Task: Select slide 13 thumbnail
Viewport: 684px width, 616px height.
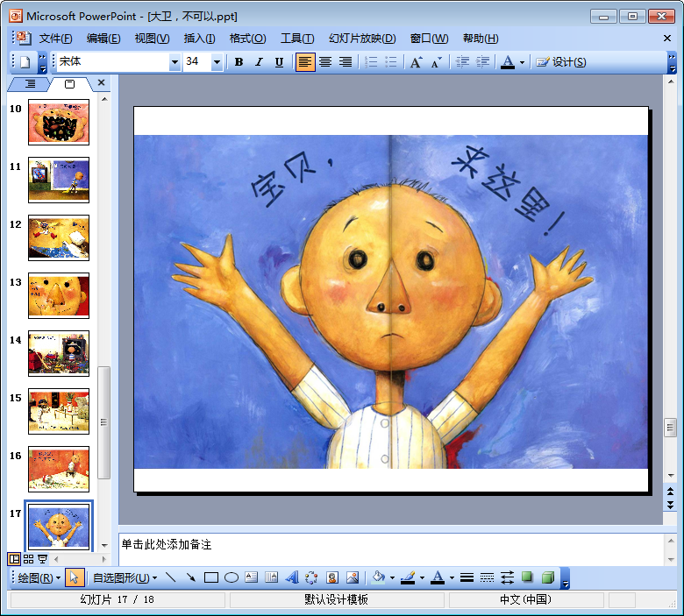Action: point(59,295)
